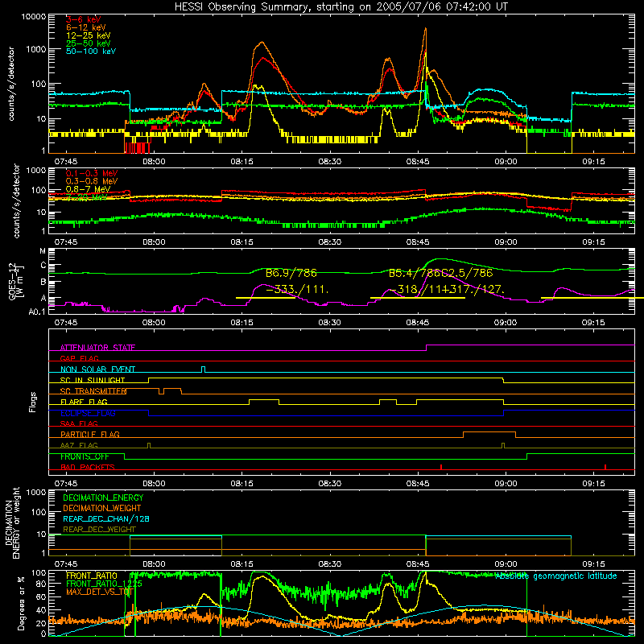
Task: Select the cyan 50-100 keV legend label
Action: point(91,52)
